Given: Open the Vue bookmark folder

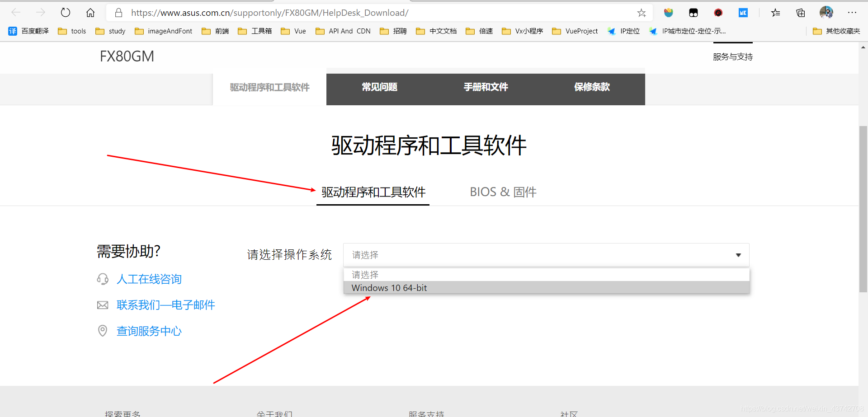Looking at the screenshot, I should 293,31.
